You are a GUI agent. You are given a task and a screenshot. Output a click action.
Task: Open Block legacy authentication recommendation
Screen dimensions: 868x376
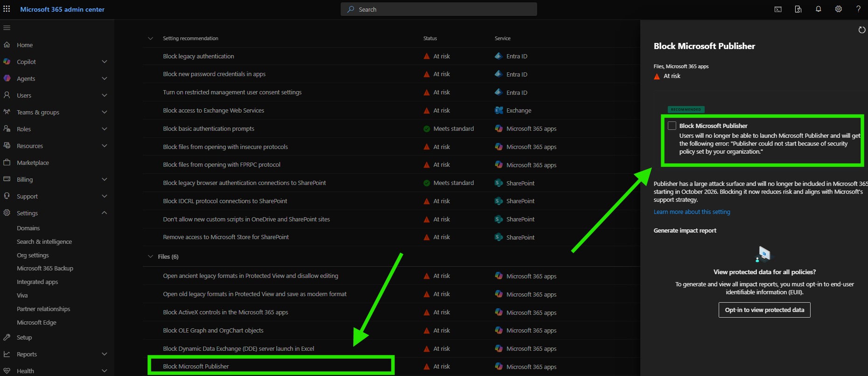198,56
